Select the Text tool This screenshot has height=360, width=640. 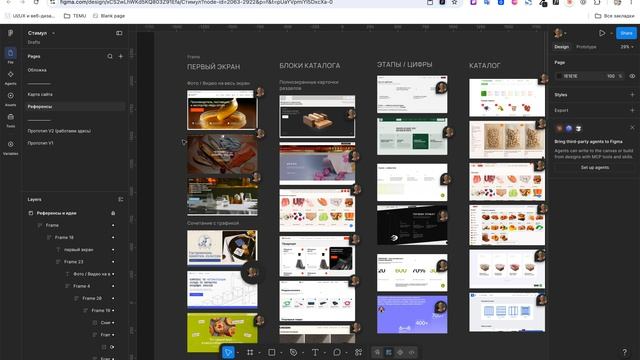pyautogui.click(x=315, y=352)
